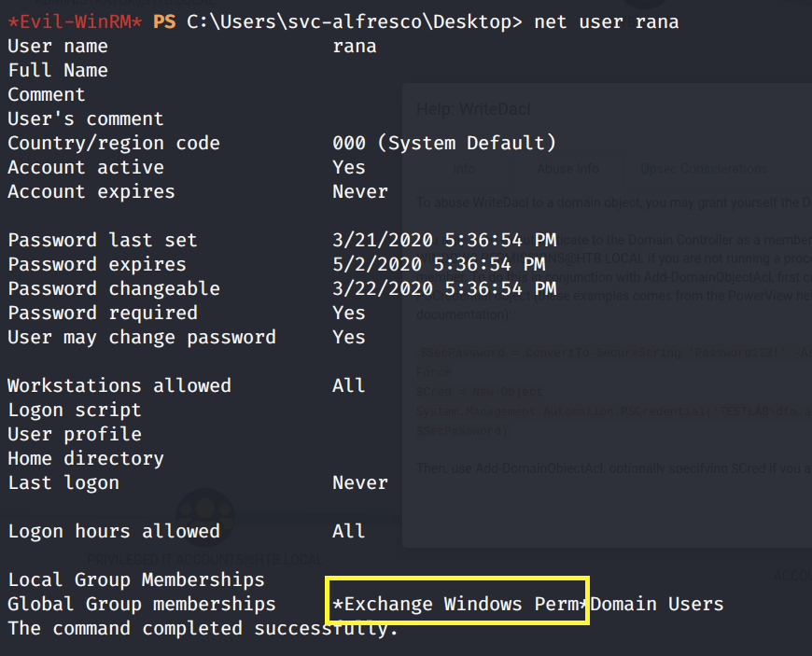The image size is (812, 656).
Task: Click the Password changeable date value
Action: (444, 288)
